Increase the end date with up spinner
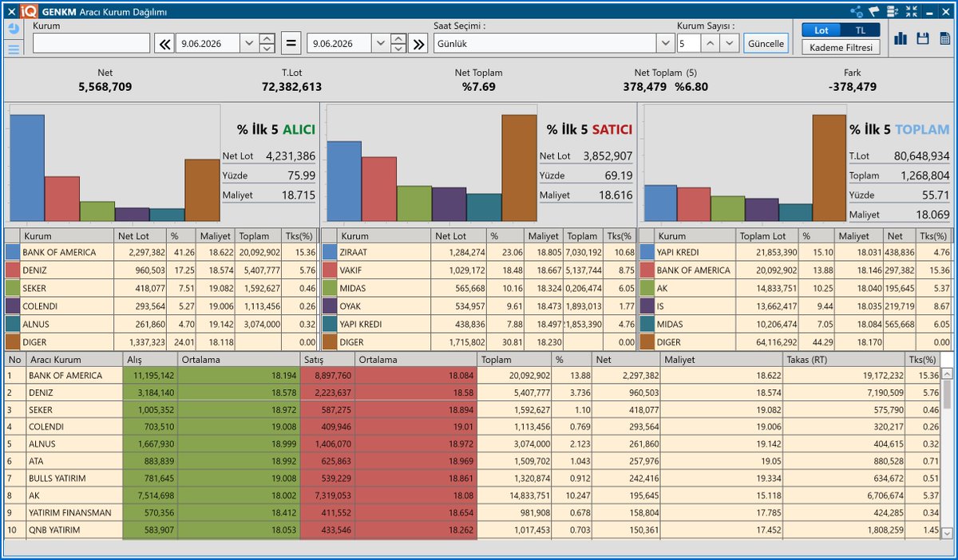958x560 pixels. (399, 38)
